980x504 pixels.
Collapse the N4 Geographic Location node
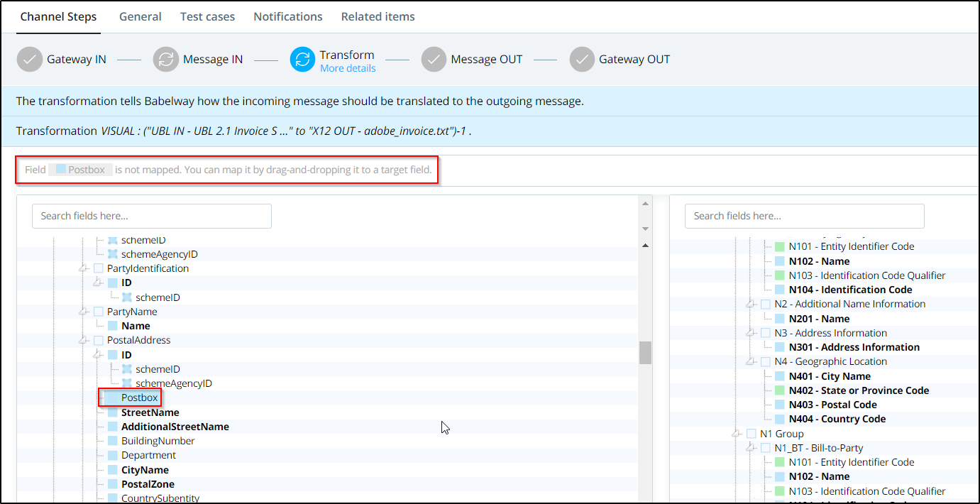pyautogui.click(x=750, y=361)
